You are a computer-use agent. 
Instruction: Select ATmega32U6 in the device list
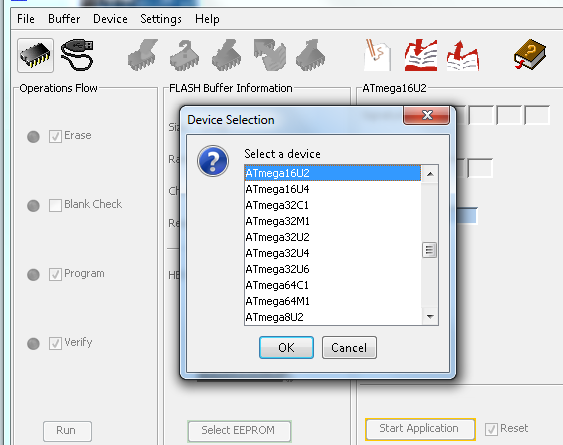click(332, 269)
